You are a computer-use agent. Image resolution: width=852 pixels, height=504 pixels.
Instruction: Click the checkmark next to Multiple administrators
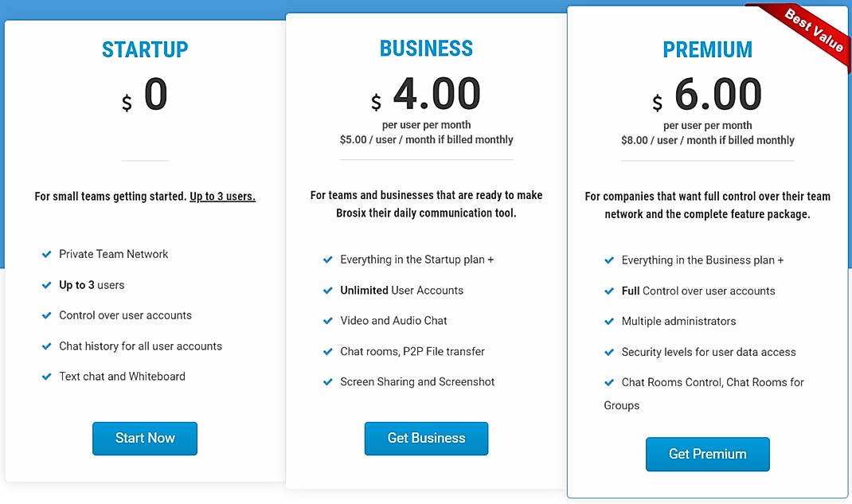pos(609,322)
